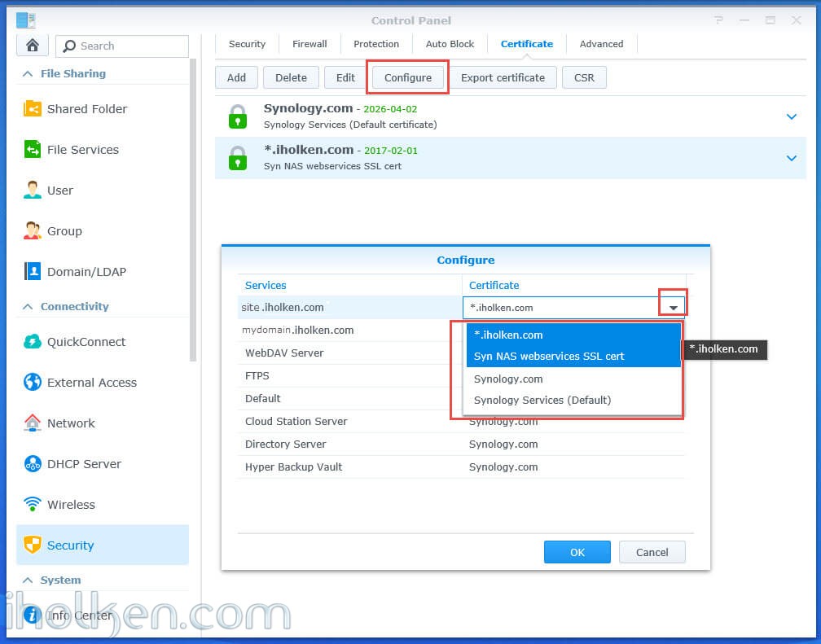Click the Search input field
Image resolution: width=821 pixels, height=644 pixels.
click(122, 46)
